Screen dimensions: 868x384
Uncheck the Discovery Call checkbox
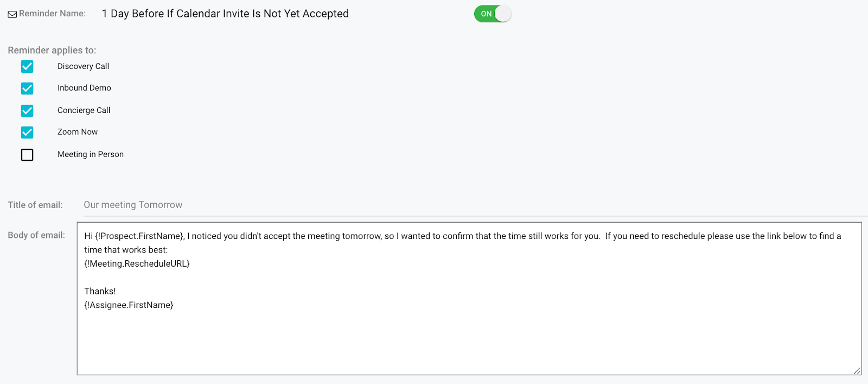tap(27, 66)
